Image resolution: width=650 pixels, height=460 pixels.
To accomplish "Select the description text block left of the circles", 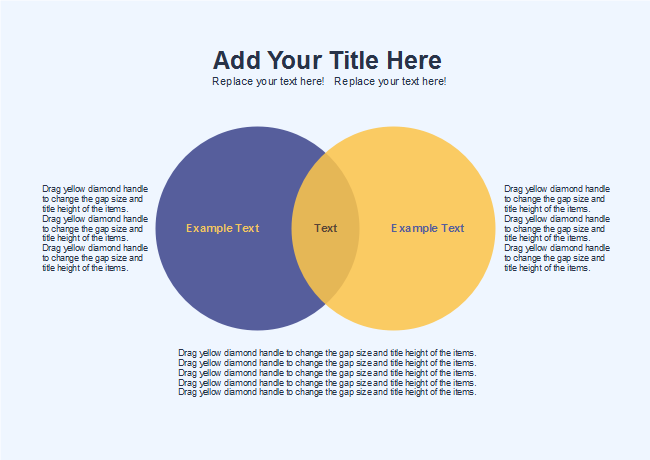I will [95, 228].
